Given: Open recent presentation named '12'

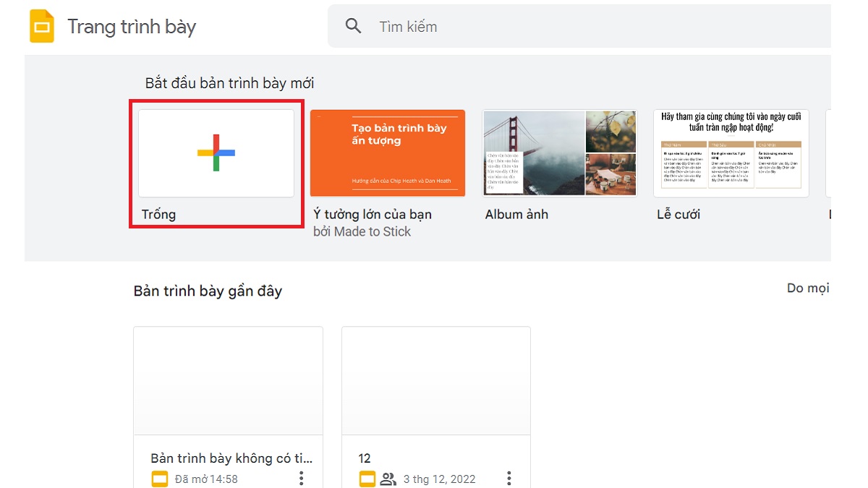Looking at the screenshot, I should tap(435, 381).
